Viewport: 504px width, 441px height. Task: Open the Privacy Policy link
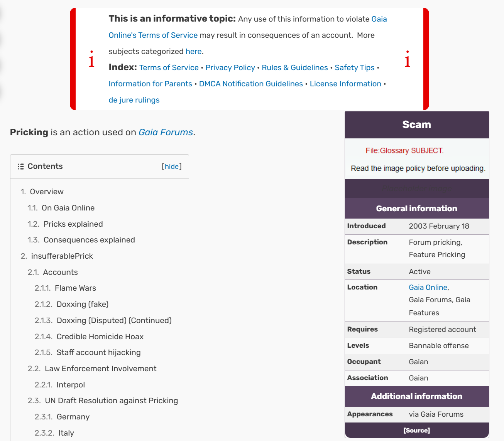point(230,67)
